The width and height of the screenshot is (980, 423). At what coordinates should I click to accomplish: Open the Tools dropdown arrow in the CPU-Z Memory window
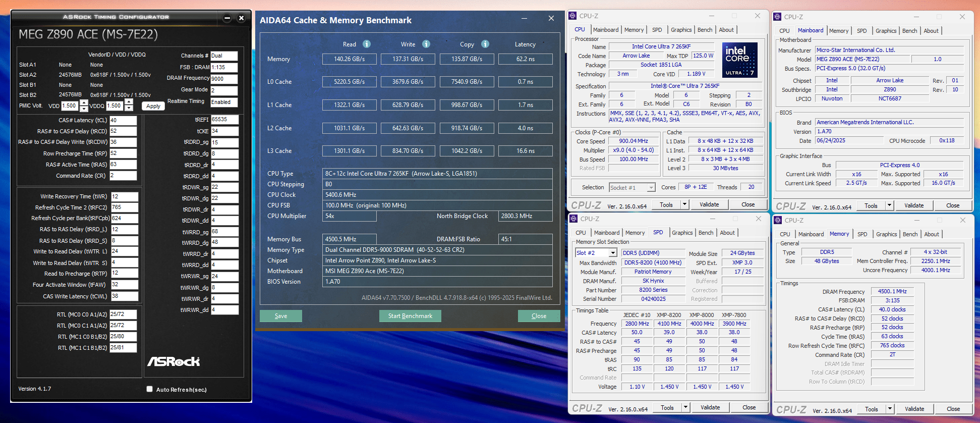[890, 409]
